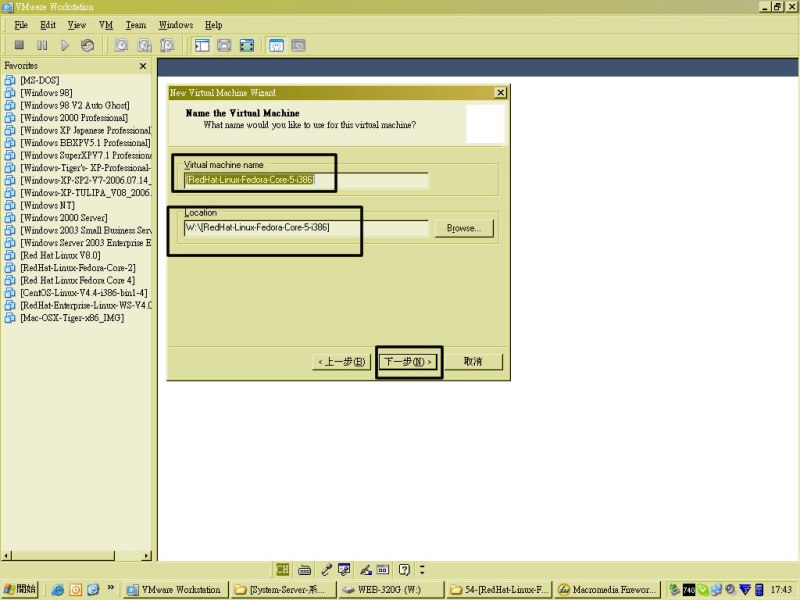This screenshot has height=600, width=800.
Task: Open the Team menu
Action: (x=136, y=25)
